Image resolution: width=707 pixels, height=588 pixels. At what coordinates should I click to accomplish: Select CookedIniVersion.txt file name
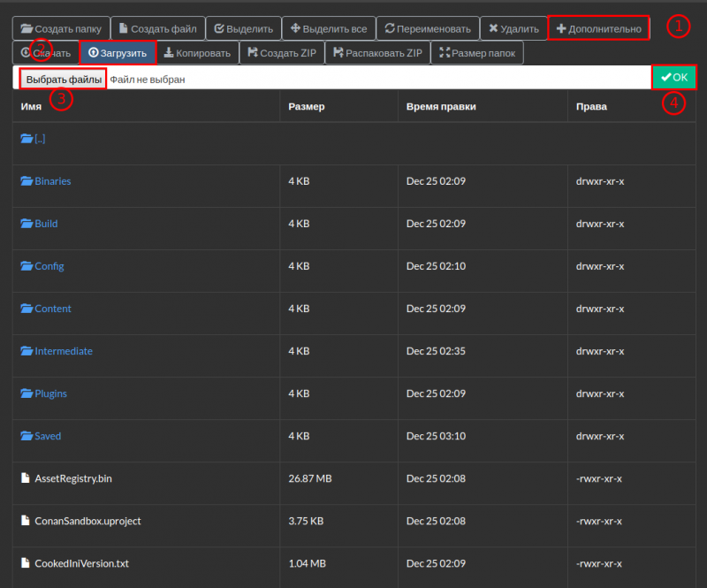(x=81, y=563)
